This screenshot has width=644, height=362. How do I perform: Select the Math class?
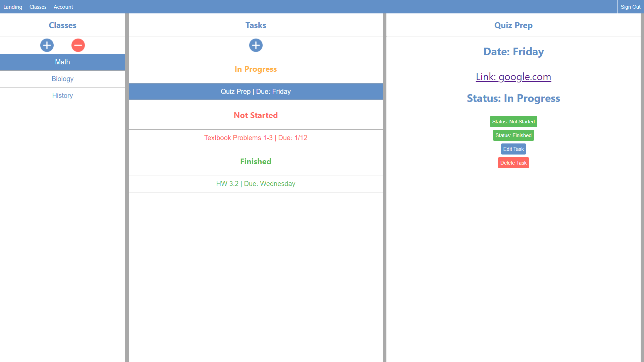[62, 62]
